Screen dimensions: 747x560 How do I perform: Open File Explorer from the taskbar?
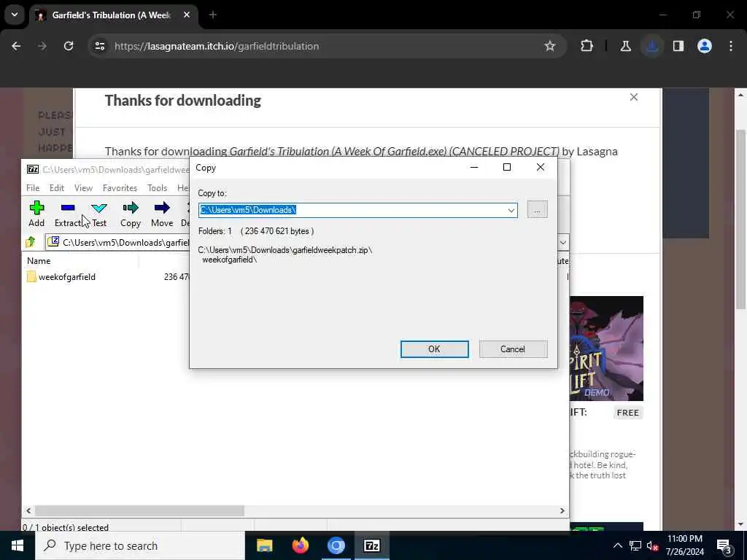[264, 545]
